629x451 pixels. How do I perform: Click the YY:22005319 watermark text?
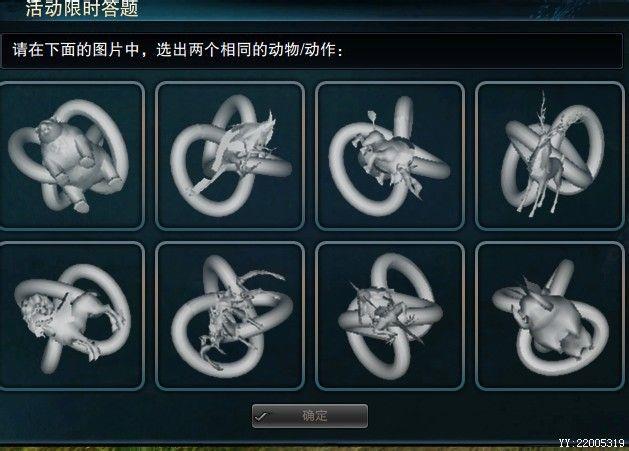coord(591,443)
